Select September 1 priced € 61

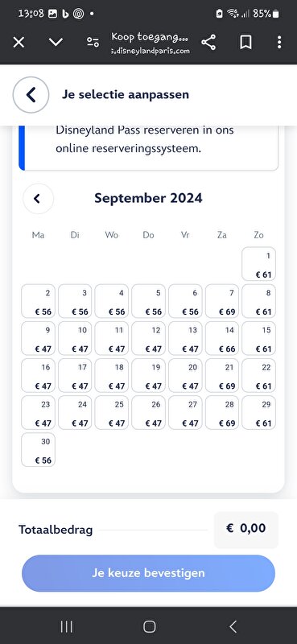[259, 264]
